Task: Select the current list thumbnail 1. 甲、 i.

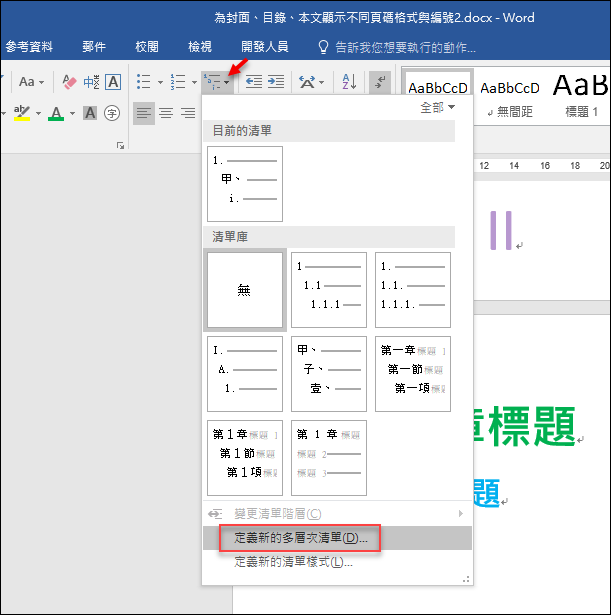Action: pyautogui.click(x=245, y=184)
